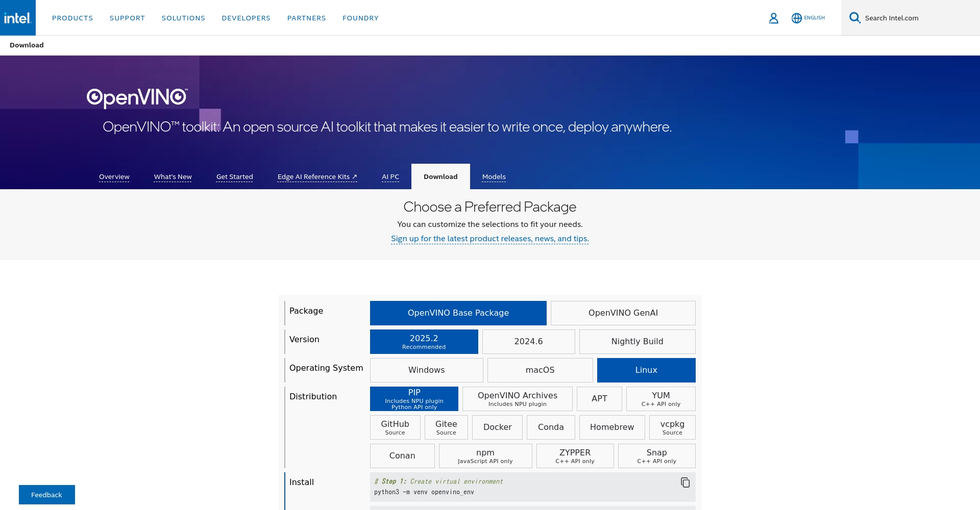
Task: Select Conan distribution
Action: coord(402,456)
